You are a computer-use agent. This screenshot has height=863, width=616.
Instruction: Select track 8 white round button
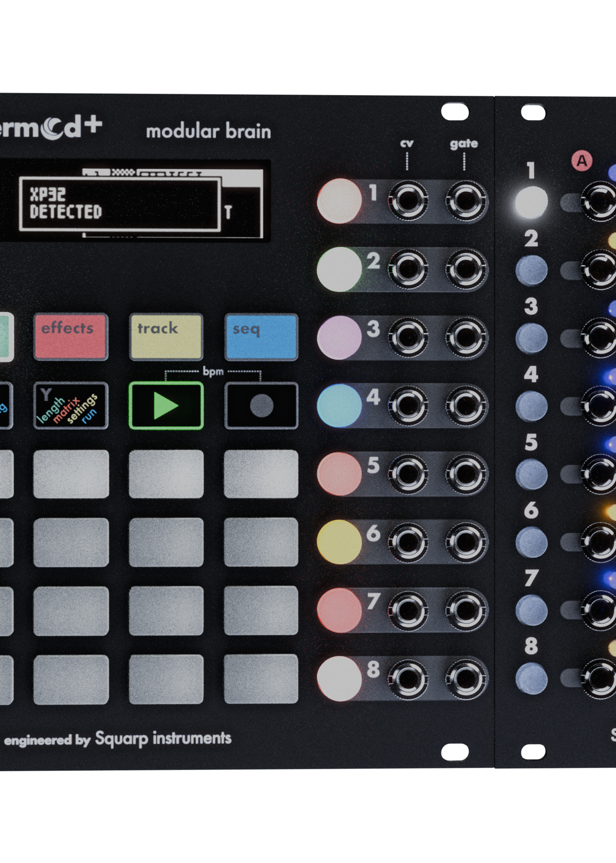click(x=339, y=679)
